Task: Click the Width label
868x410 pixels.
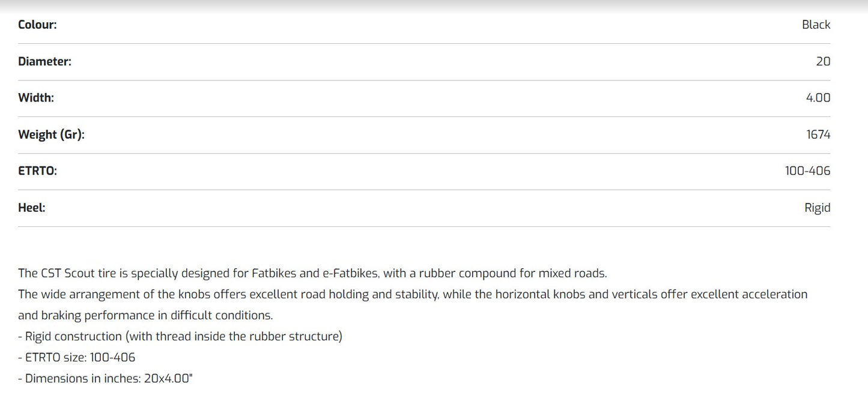Action: [x=36, y=98]
